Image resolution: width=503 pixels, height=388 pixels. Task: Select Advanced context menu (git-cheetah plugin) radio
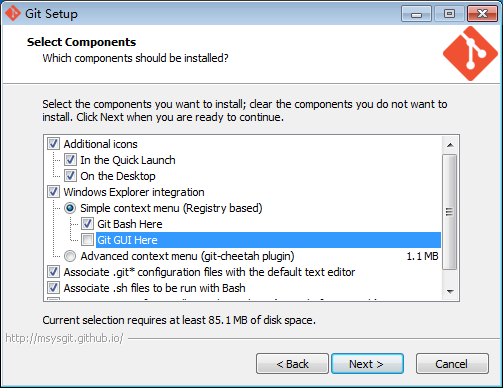point(70,256)
